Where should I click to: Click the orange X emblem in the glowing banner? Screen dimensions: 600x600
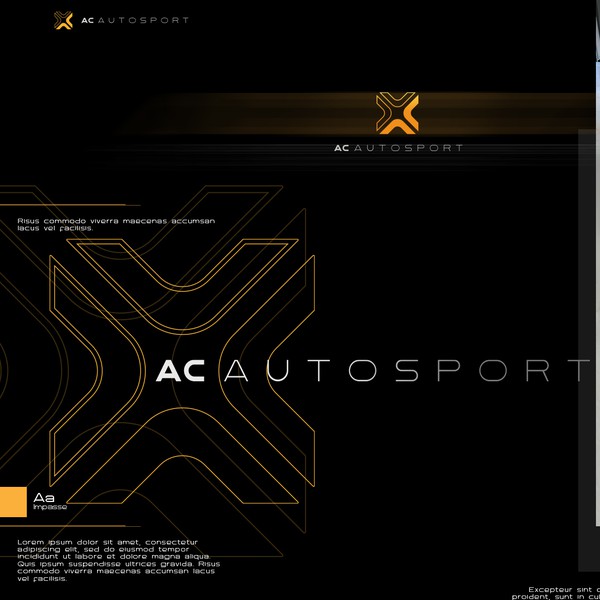pyautogui.click(x=397, y=113)
